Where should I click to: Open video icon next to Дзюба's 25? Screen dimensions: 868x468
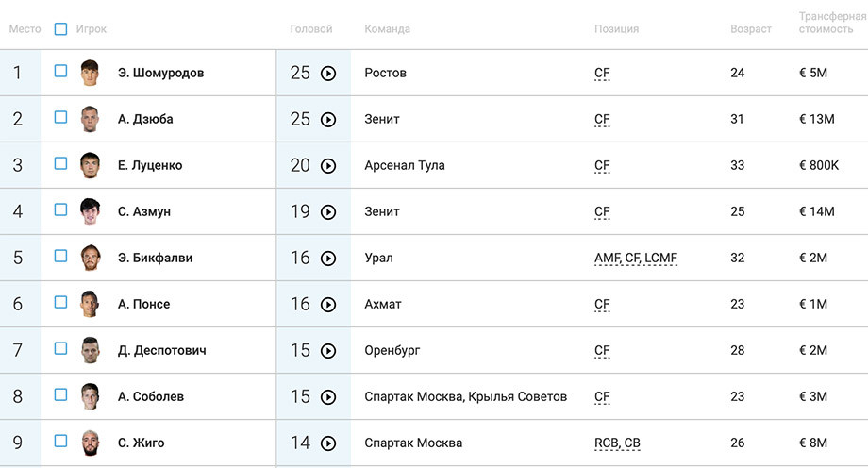(328, 120)
